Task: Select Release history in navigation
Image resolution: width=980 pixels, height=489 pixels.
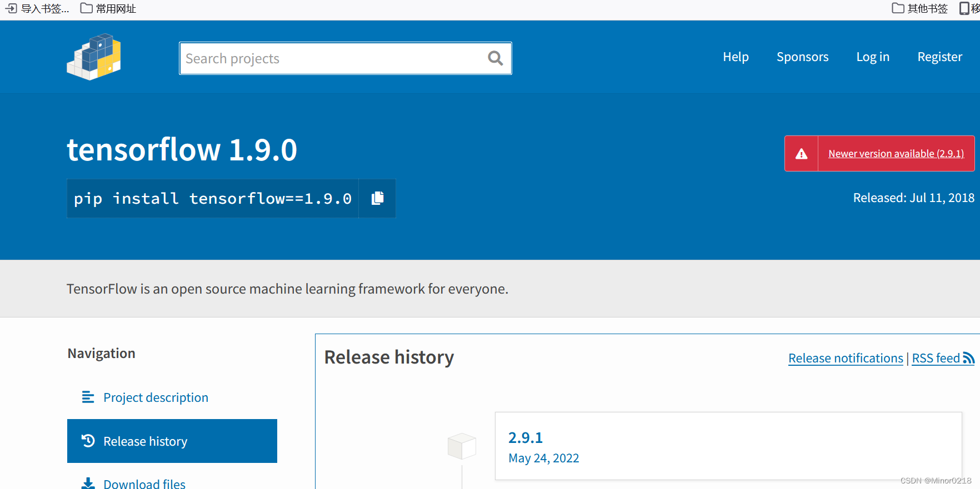Action: click(172, 441)
